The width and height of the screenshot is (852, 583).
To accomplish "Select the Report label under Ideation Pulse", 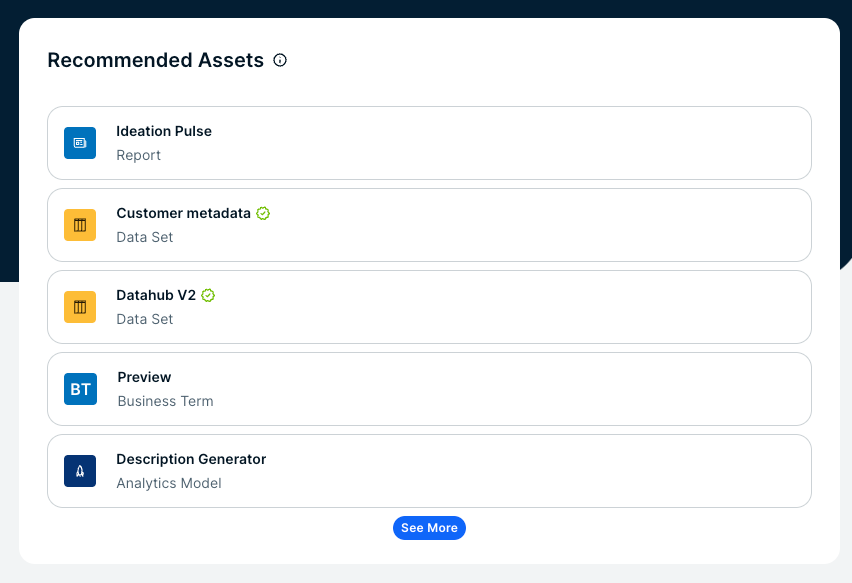I will click(138, 155).
